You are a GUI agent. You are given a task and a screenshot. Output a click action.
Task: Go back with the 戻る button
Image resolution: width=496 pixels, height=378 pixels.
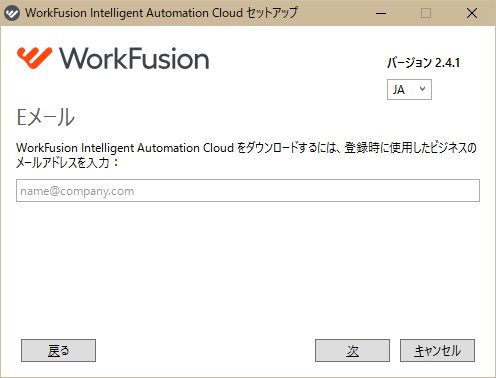(58, 350)
